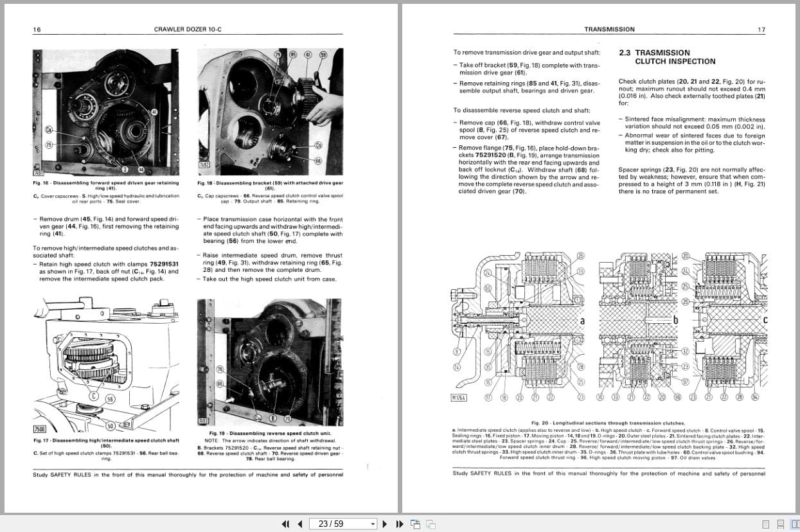Go to the next page arrow
The width and height of the screenshot is (800, 532).
384,524
